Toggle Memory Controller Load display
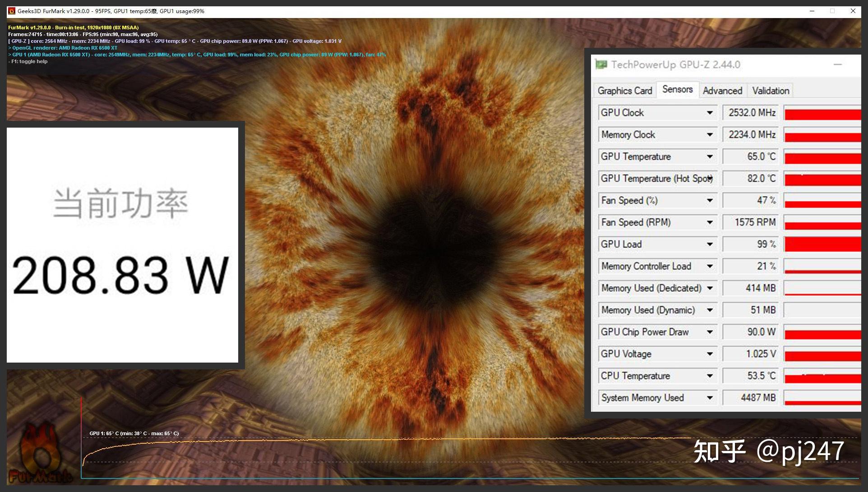 pos(710,266)
